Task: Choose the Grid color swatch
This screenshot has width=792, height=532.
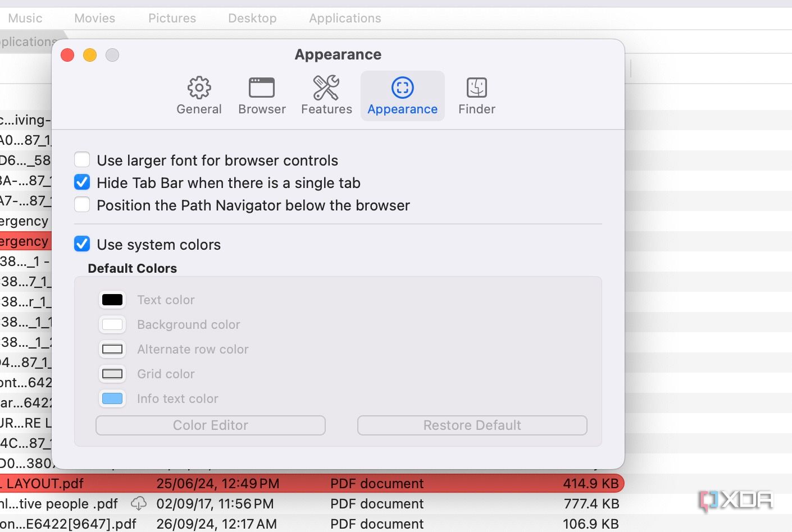Action: pyautogui.click(x=112, y=374)
